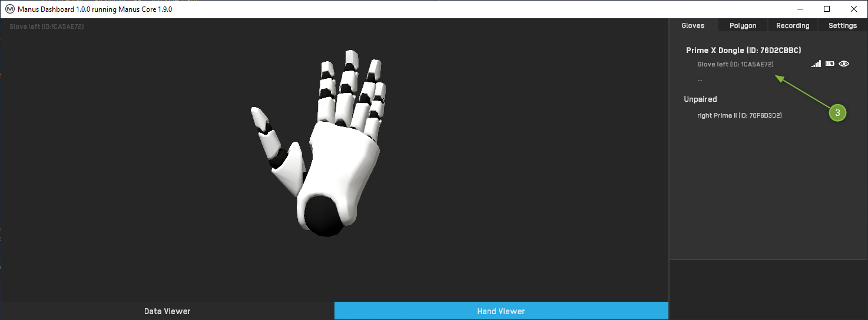Click the Prime X Dongle header
868x320 pixels.
point(743,51)
